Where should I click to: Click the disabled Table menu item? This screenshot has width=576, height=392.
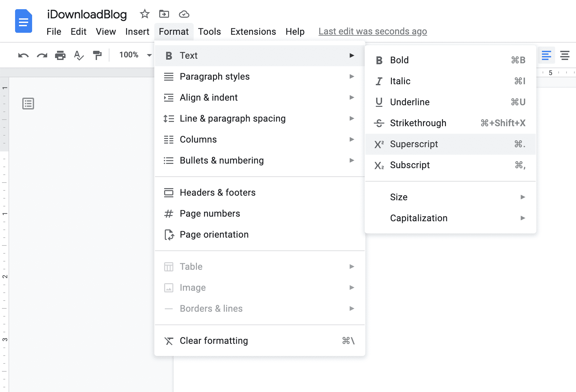coord(260,267)
